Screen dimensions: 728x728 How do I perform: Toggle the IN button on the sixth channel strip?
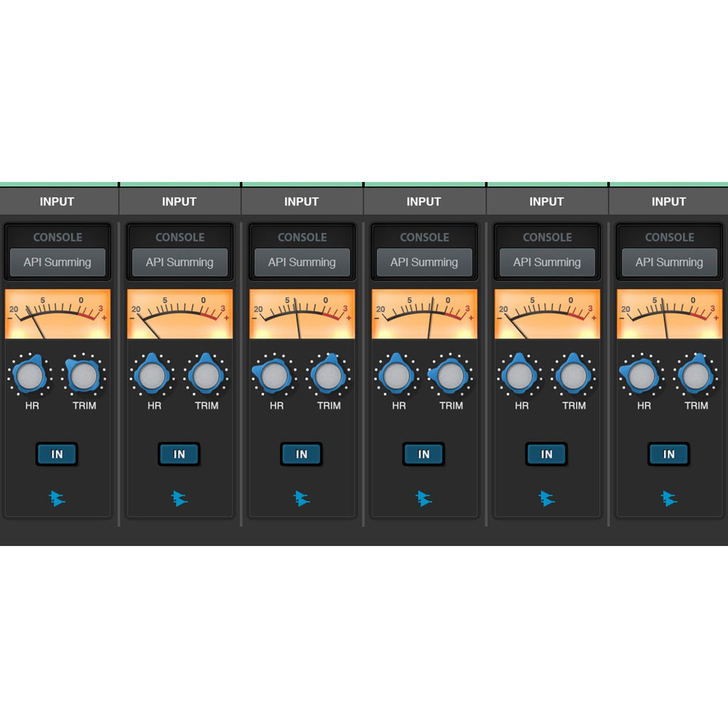[x=669, y=454]
